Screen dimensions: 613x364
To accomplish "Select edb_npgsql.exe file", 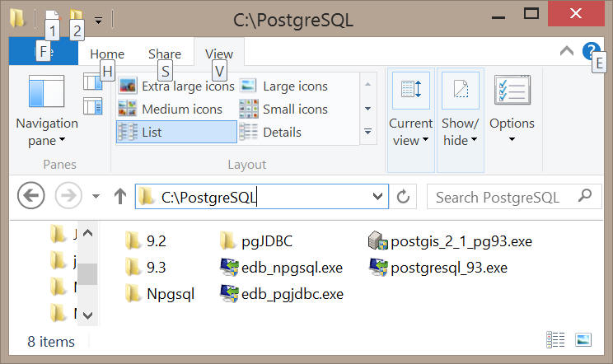I will point(282,268).
